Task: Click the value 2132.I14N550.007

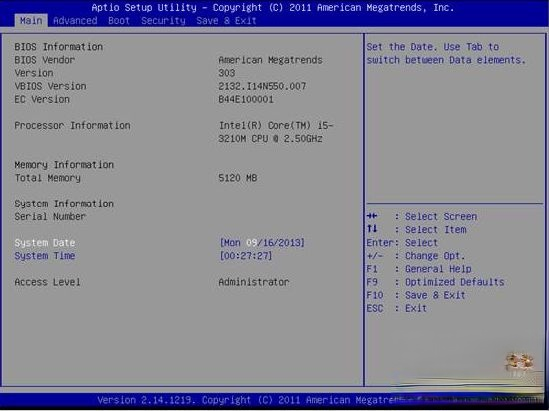Action: (262, 86)
